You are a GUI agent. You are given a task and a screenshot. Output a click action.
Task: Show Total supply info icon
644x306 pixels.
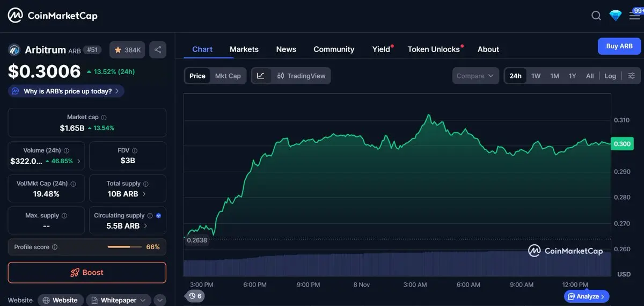pyautogui.click(x=146, y=184)
